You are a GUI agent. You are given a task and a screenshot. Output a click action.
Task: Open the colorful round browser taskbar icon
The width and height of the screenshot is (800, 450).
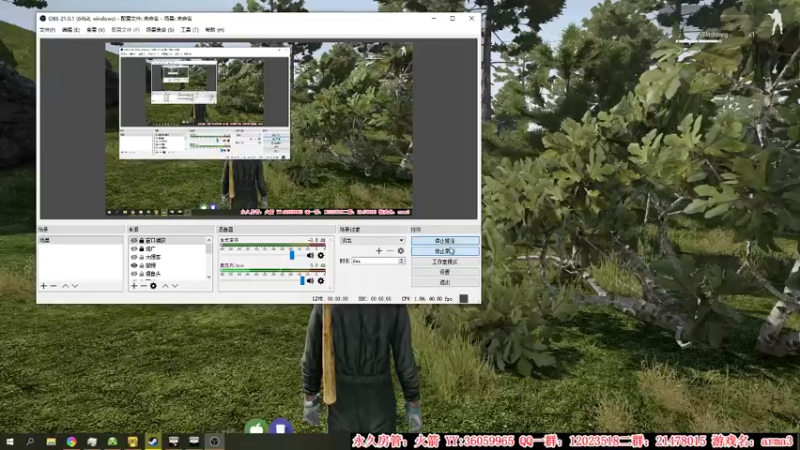(71, 441)
